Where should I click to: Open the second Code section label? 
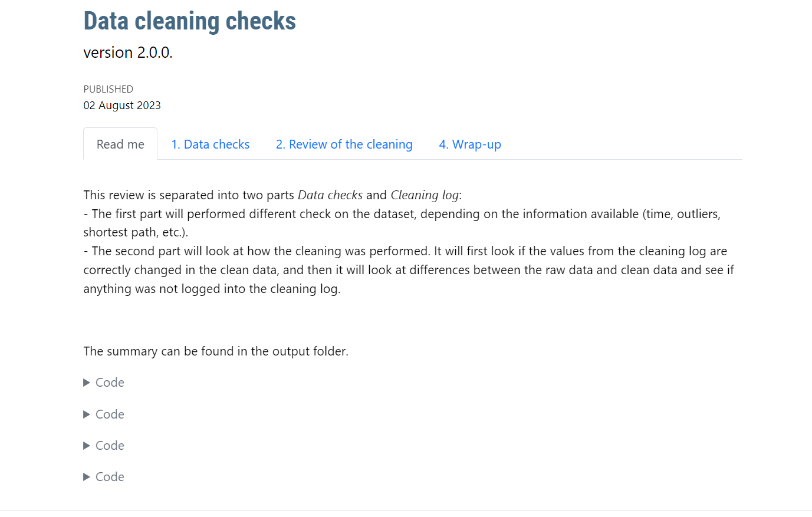pyautogui.click(x=110, y=414)
